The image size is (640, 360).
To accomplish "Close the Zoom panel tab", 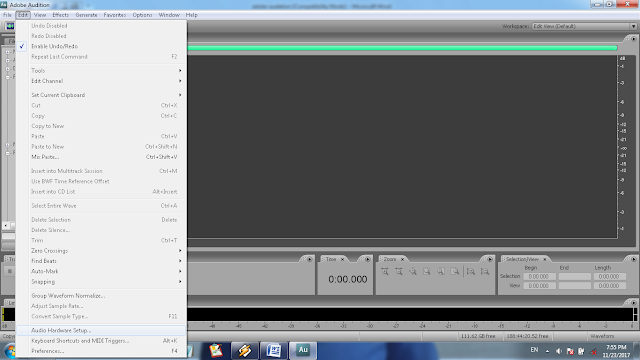I will [402, 259].
